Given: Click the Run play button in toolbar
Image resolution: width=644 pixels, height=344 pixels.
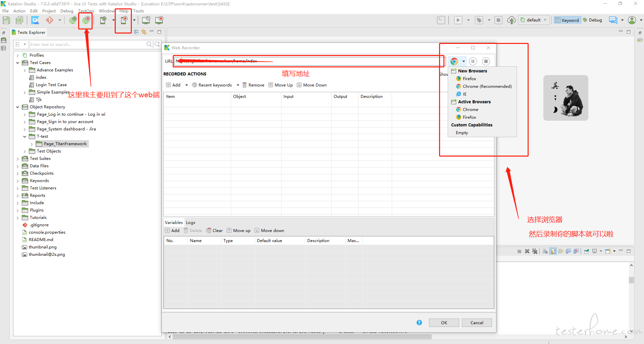Looking at the screenshot, I should (458, 20).
